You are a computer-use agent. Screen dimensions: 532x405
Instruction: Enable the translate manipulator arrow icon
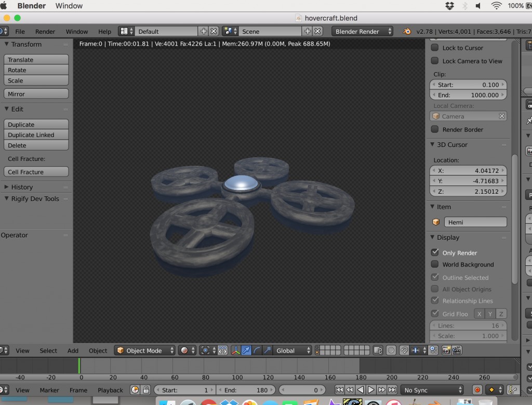pyautogui.click(x=247, y=350)
